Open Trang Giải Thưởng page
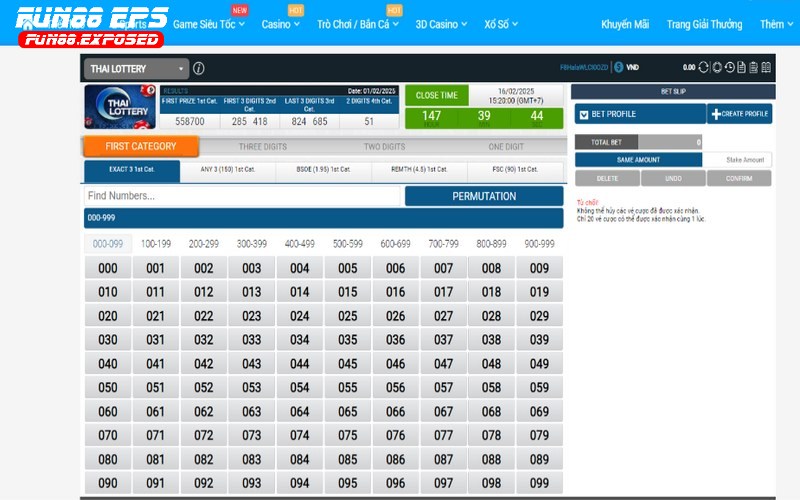Screen dimensions: 800x500 coord(704,24)
